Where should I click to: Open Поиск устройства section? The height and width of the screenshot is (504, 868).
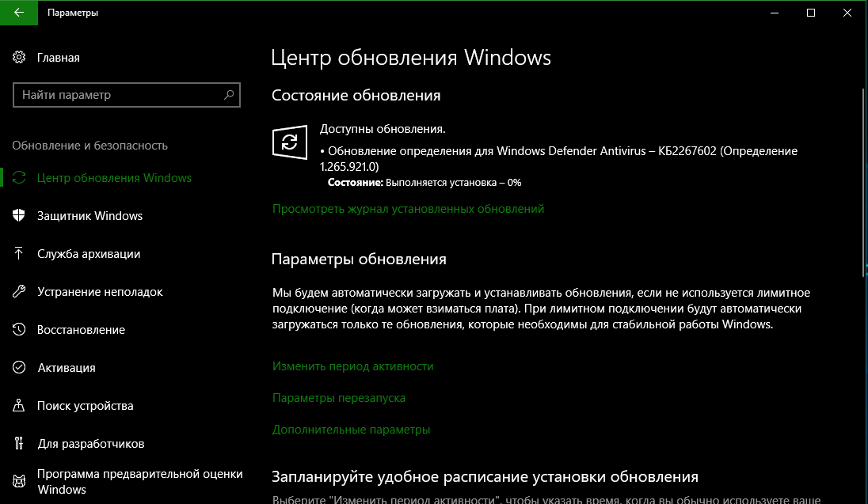click(x=86, y=406)
